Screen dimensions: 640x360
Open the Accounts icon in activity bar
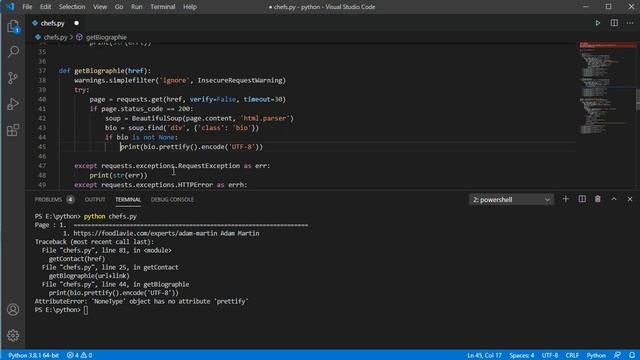(x=13, y=309)
